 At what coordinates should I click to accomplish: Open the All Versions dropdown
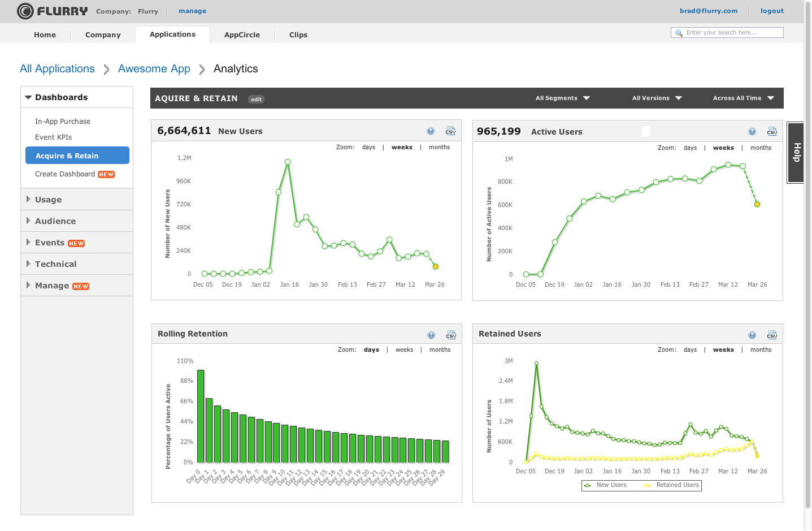[x=656, y=98]
